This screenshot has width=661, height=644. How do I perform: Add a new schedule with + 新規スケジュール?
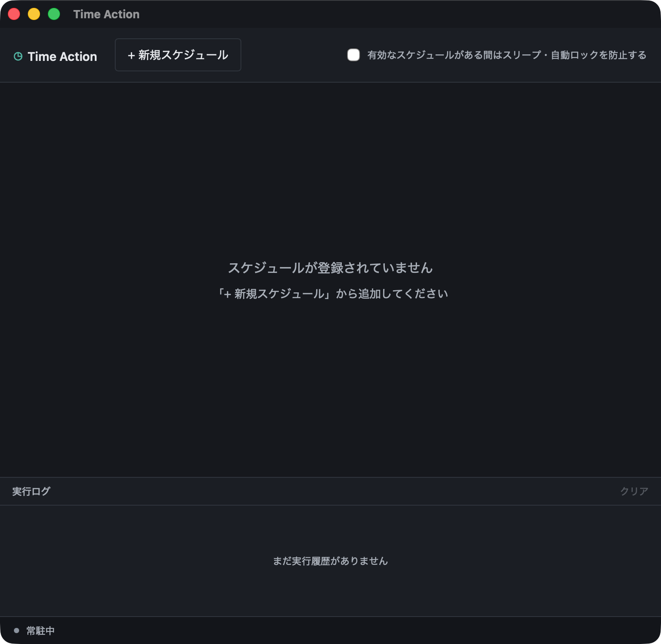[x=178, y=55]
